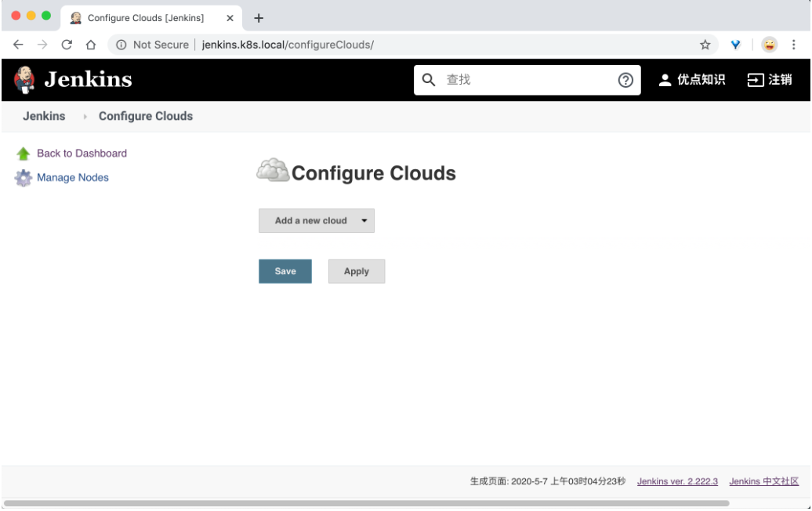Click the Configure Clouds page heading

pyautogui.click(x=373, y=173)
